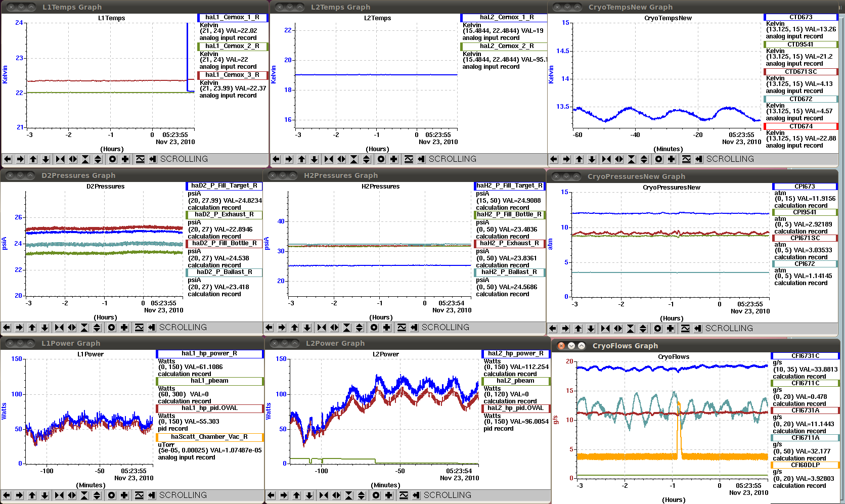Maximize the CryoFlows Graph window

[582, 346]
